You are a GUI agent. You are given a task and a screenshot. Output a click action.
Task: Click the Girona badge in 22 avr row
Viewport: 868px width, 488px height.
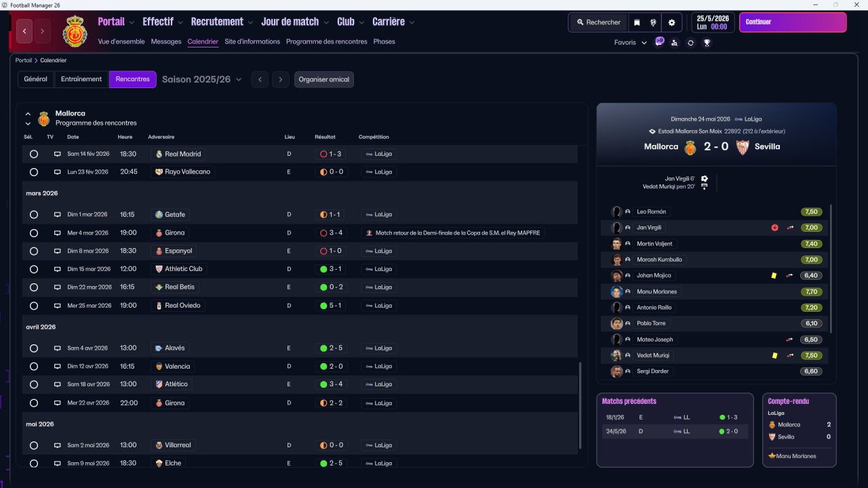pos(159,403)
